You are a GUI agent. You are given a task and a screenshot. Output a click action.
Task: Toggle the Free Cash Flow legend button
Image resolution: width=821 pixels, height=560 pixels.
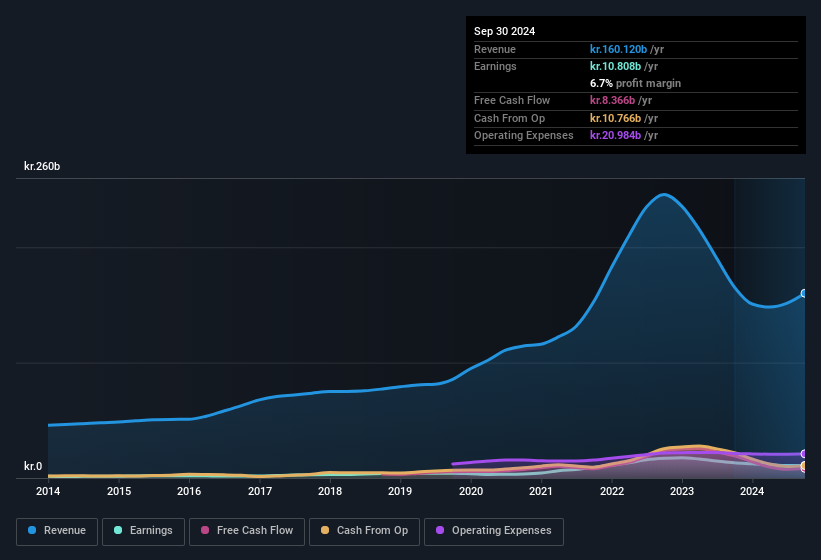coord(247,531)
